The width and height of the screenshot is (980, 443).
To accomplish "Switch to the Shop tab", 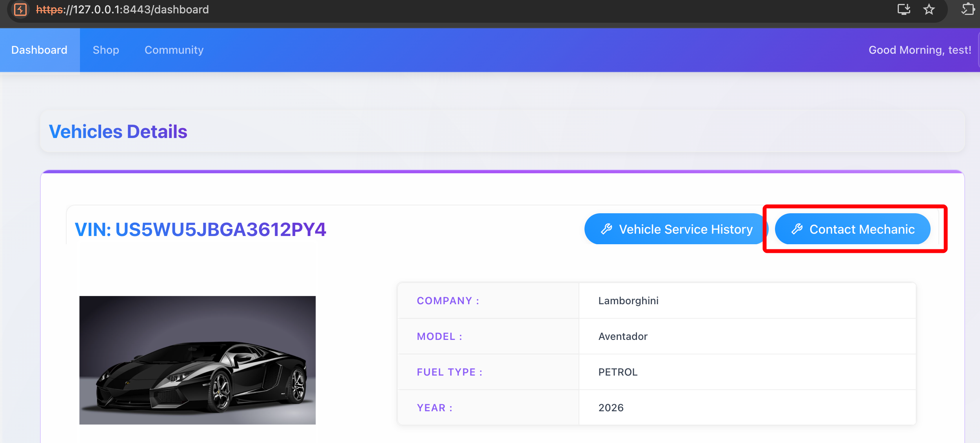I will point(106,50).
